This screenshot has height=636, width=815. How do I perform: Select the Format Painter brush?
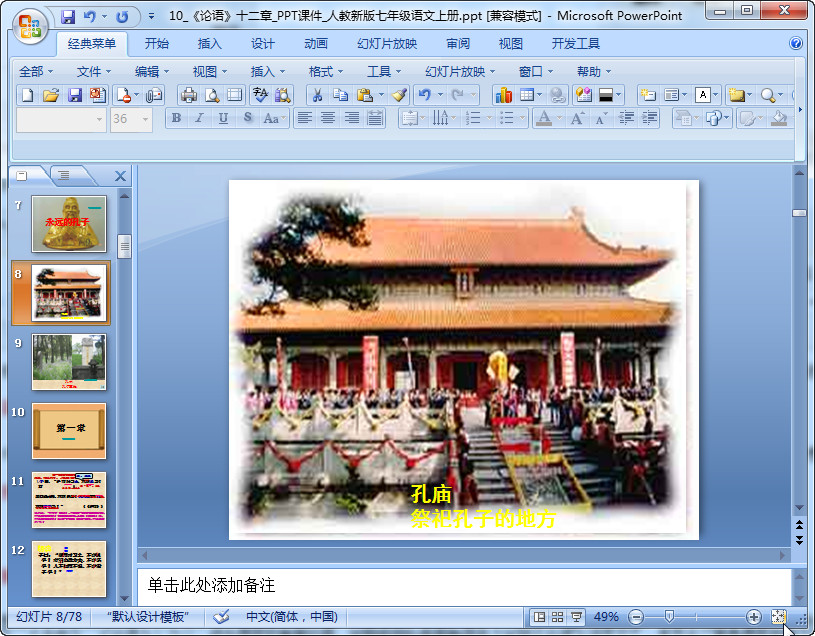click(399, 95)
